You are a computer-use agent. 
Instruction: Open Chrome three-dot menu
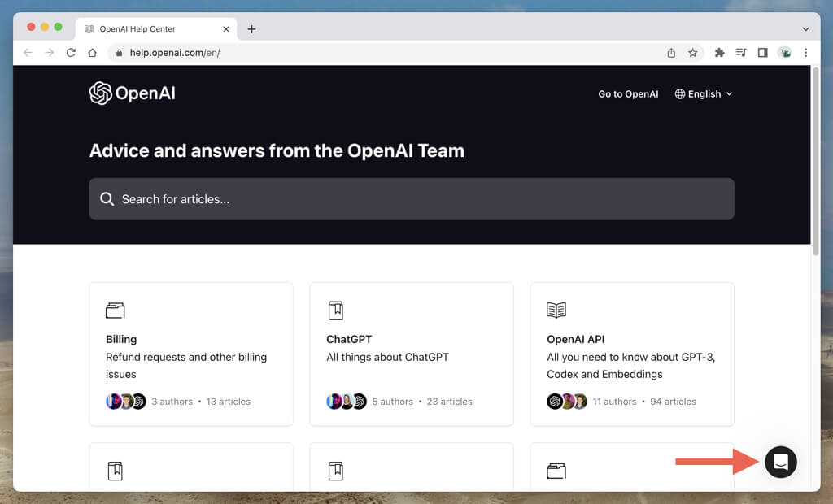click(805, 53)
